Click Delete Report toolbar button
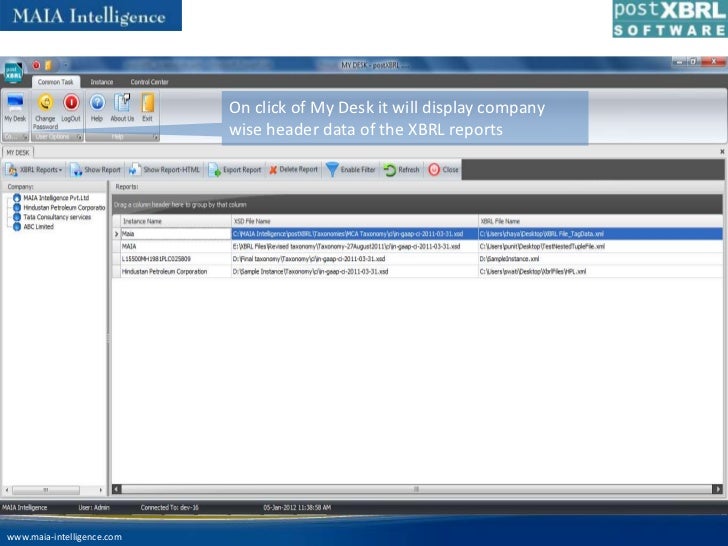This screenshot has width=728, height=546. click(293, 170)
